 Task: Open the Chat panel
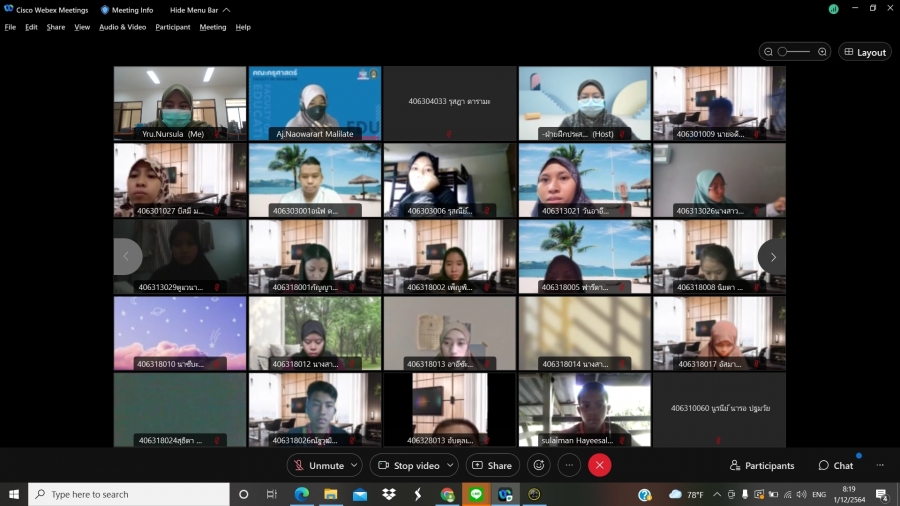coord(836,465)
